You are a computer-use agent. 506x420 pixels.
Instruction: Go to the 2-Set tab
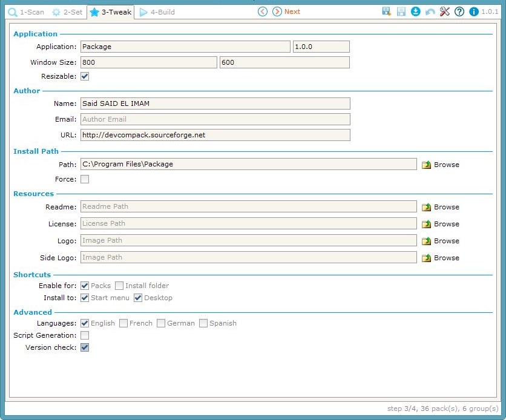[x=67, y=12]
